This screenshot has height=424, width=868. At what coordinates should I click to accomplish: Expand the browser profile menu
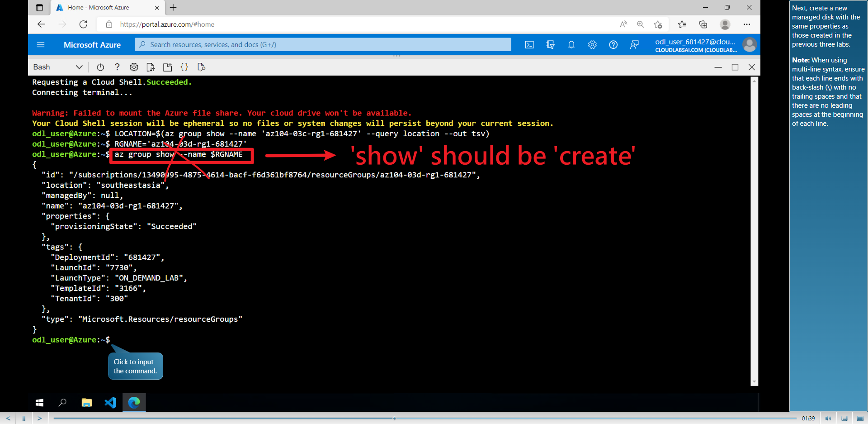click(725, 24)
